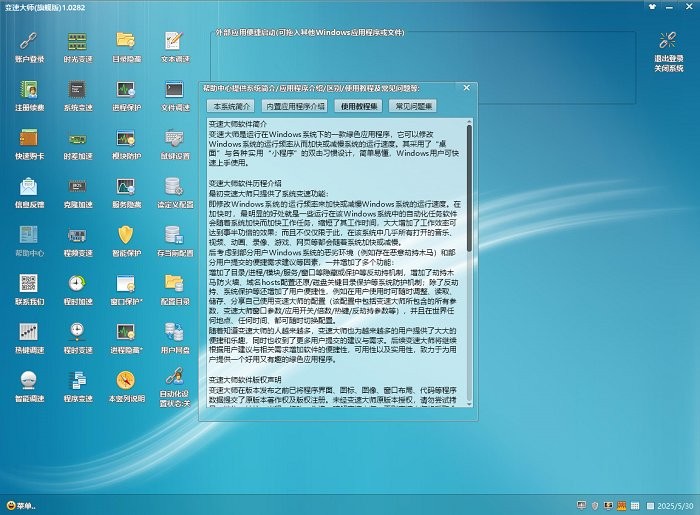The image size is (700, 515).
Task: Open 进程保护 process protection
Action: coord(126,89)
